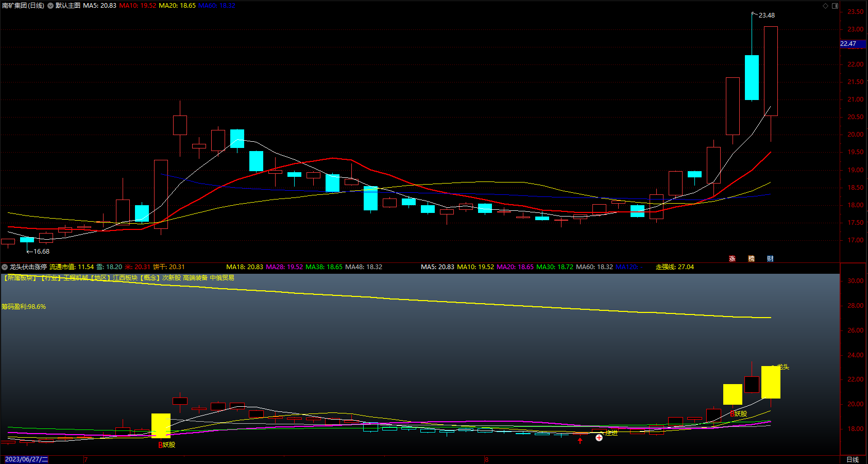
Task: Click the 中俄贸易 concept tag
Action: [222, 278]
